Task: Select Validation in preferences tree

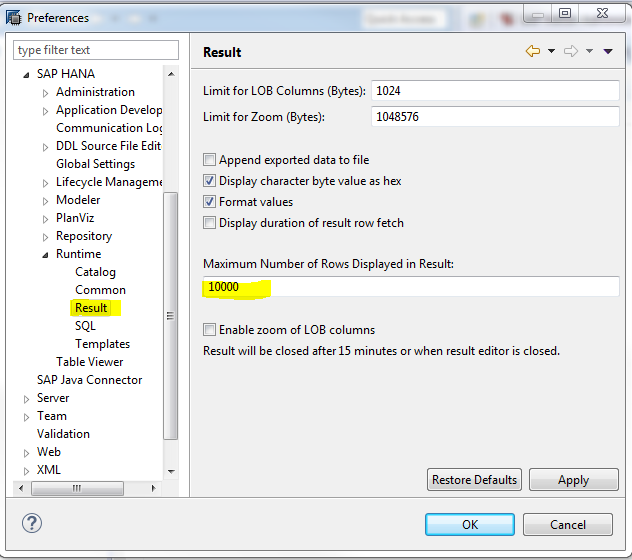Action: tap(63, 434)
